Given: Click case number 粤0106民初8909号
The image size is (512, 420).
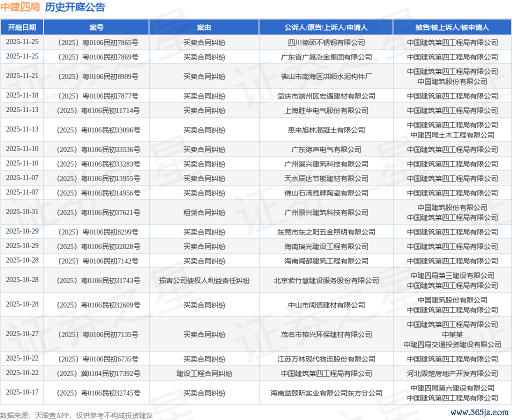Looking at the screenshot, I should [98, 76].
